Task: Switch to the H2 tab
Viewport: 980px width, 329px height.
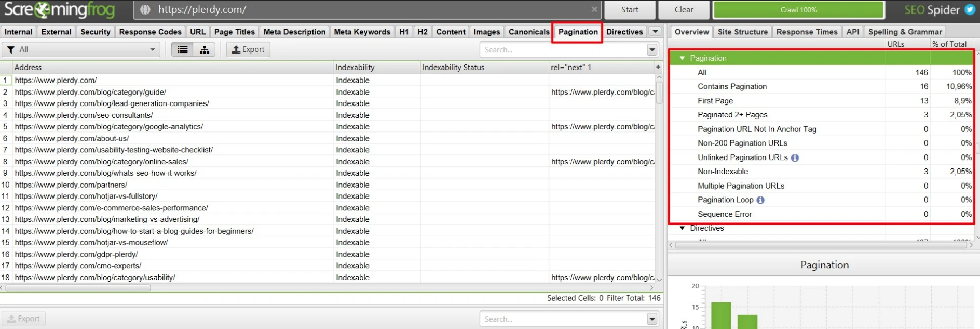Action: (423, 32)
